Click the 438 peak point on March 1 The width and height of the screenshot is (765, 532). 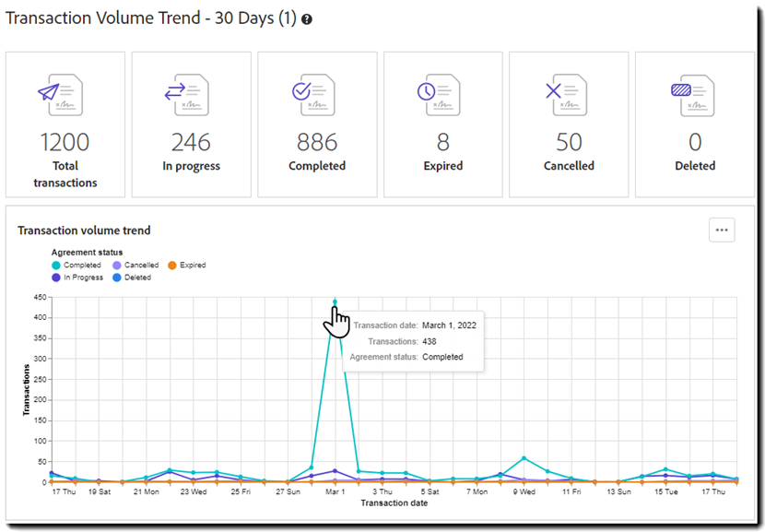click(335, 301)
